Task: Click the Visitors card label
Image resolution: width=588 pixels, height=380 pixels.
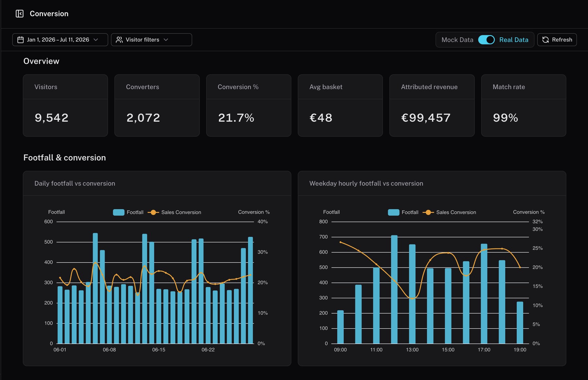Action: [46, 87]
